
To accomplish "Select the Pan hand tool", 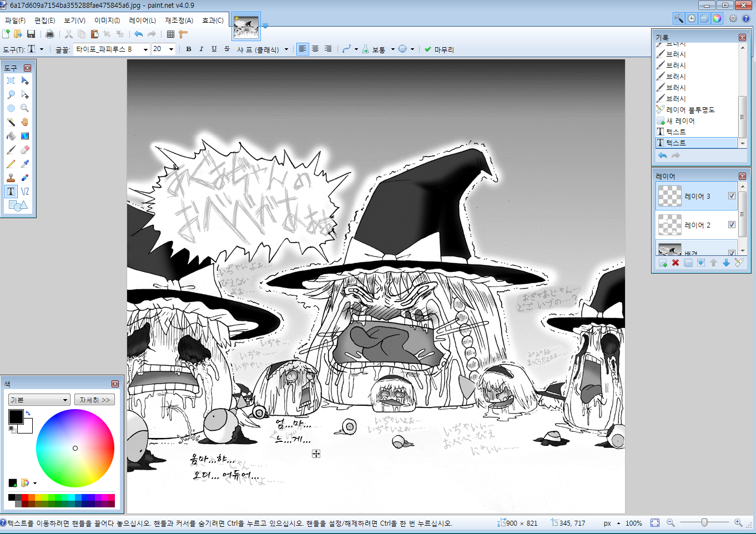I will [25, 122].
